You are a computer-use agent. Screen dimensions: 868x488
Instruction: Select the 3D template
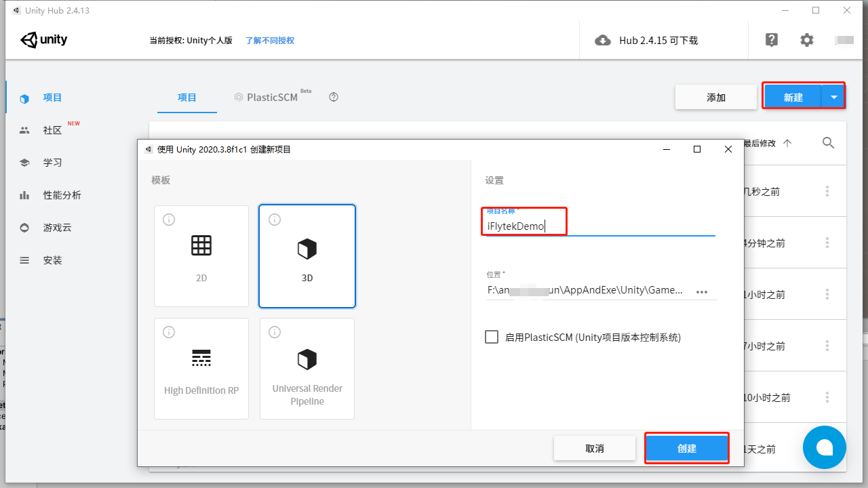[x=307, y=256]
